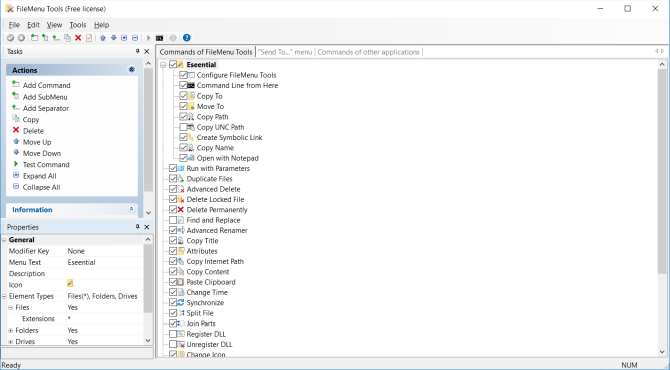Click the document checkmark toolbar icon
Viewport: 670px width, 370px height.
point(89,38)
